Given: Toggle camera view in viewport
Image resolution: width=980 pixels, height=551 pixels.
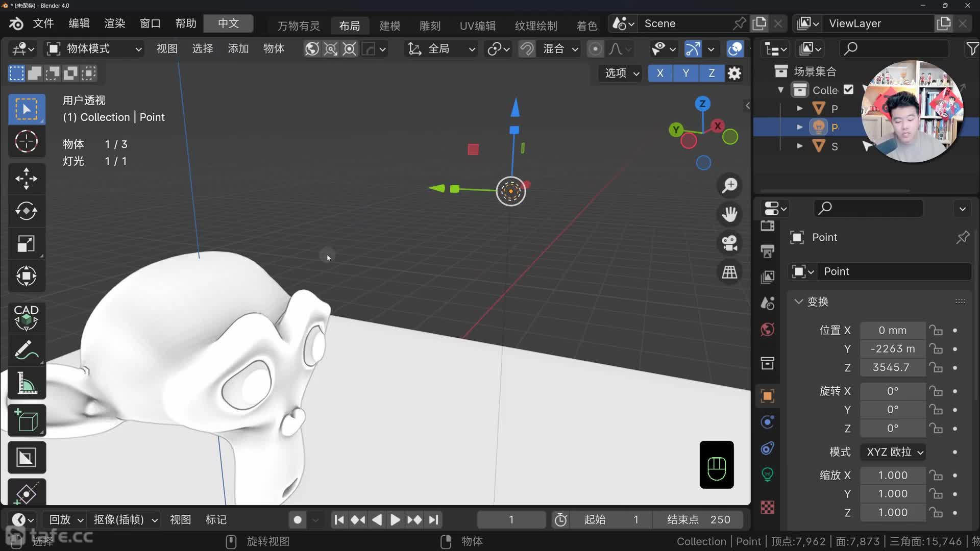Looking at the screenshot, I should [729, 243].
